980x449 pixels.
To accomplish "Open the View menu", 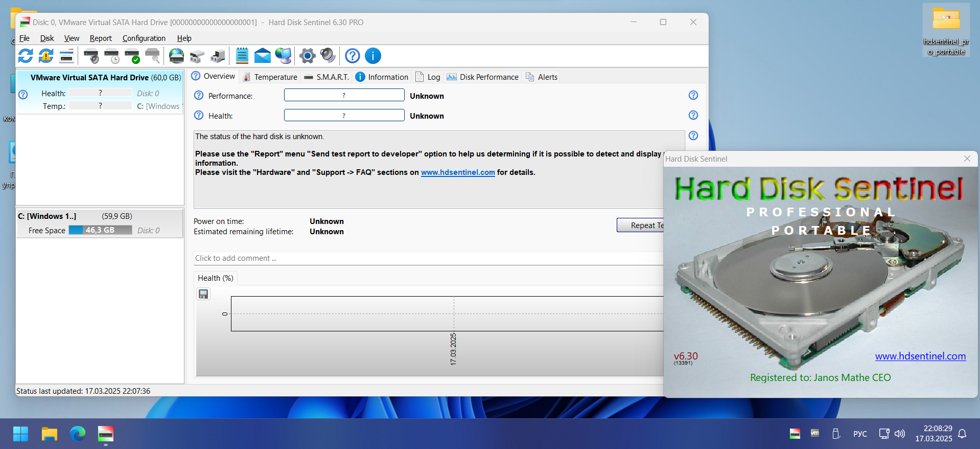I will coord(72,38).
